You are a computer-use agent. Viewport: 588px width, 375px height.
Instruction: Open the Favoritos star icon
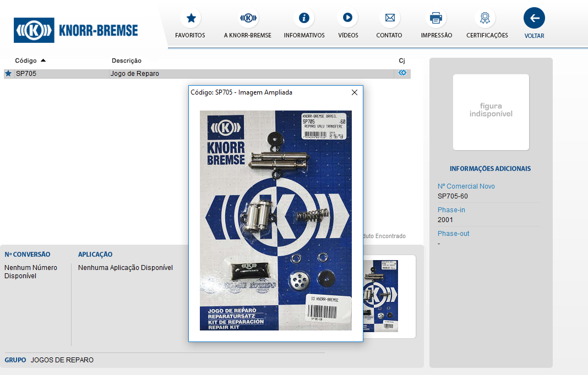click(x=190, y=18)
